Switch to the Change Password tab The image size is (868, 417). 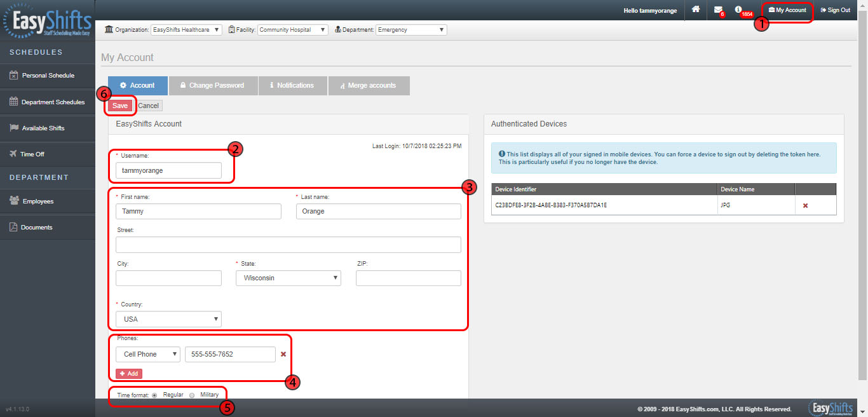[213, 85]
